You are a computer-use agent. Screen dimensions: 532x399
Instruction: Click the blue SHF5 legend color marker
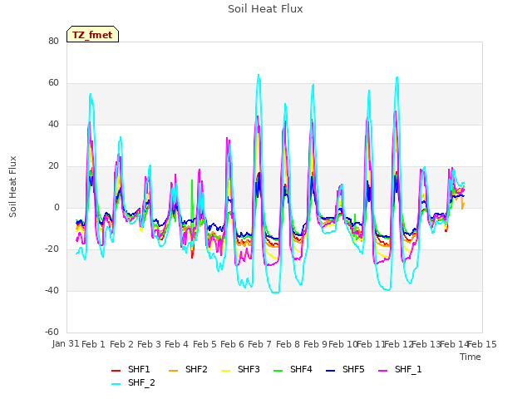331,371
